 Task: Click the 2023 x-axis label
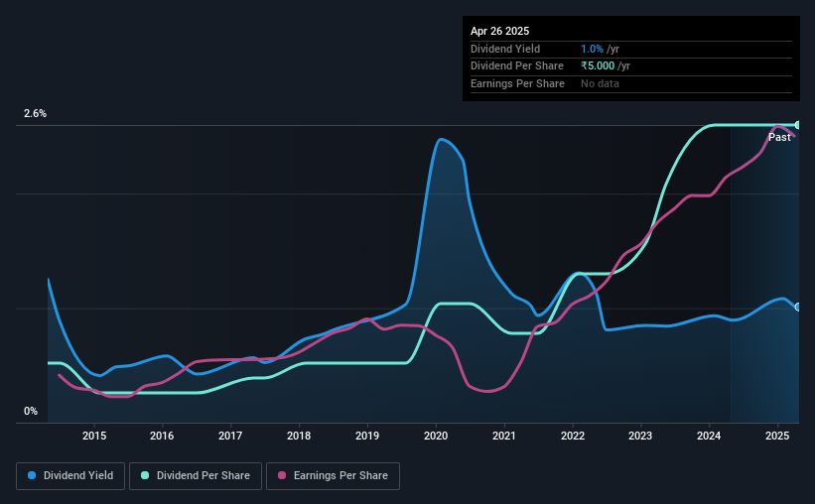[x=640, y=436]
